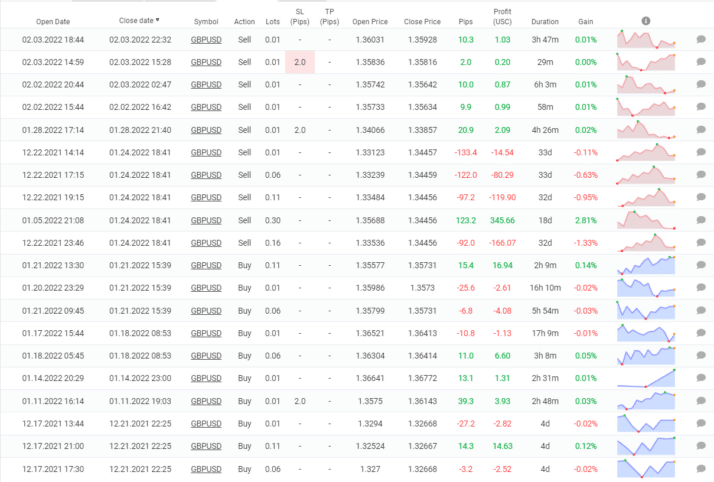
Task: Click the close price 1.3573
Action: pyautogui.click(x=422, y=288)
